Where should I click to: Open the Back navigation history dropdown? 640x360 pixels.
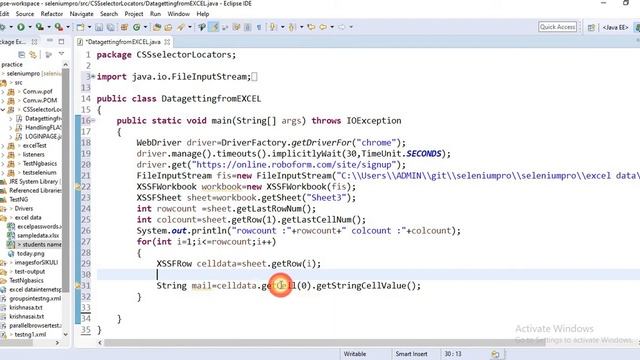coord(331,27)
